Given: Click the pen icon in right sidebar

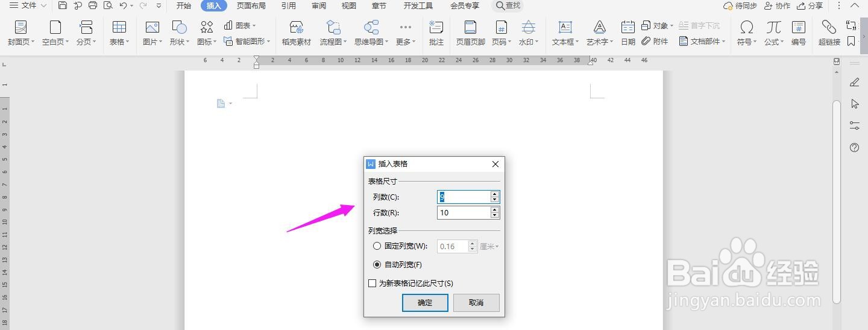Looking at the screenshot, I should pos(854,82).
